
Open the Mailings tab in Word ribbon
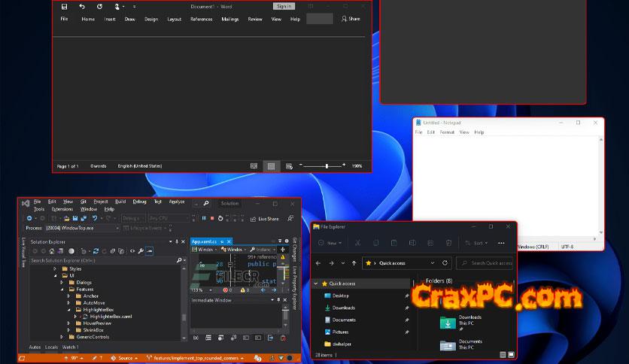click(229, 19)
